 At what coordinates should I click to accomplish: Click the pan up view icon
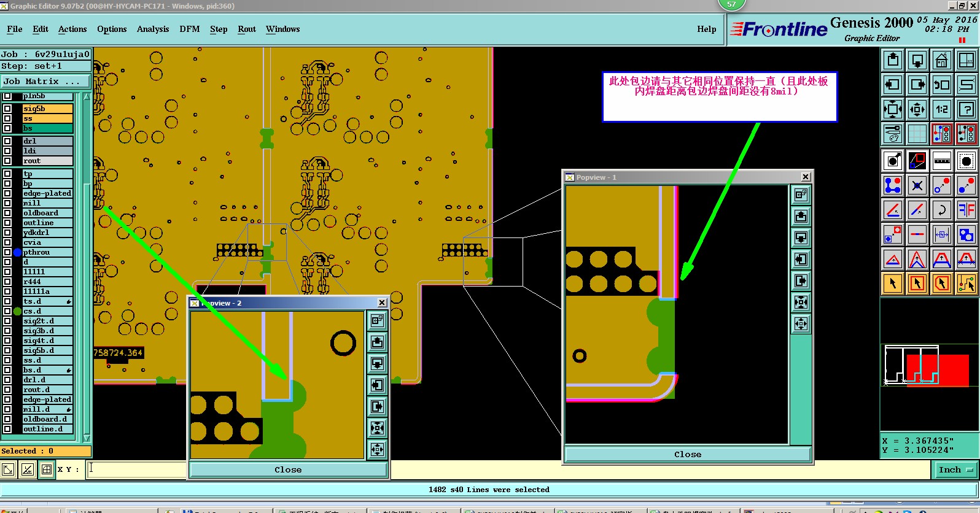(x=893, y=60)
